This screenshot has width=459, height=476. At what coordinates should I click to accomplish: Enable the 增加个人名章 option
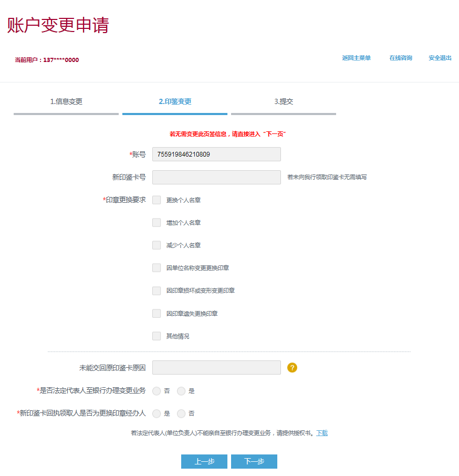157,223
